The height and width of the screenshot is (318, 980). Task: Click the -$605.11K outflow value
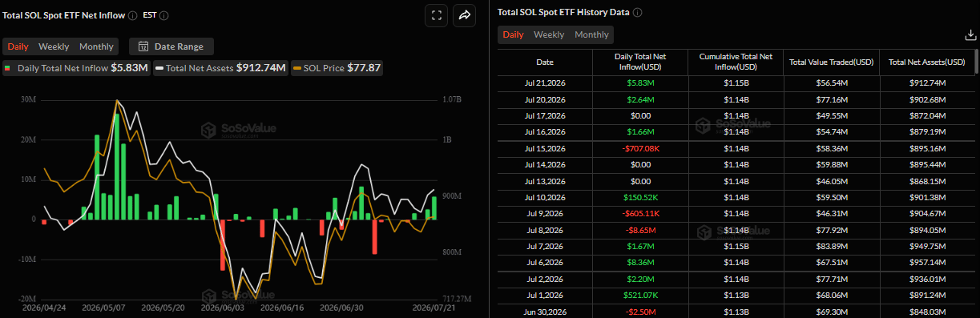pos(639,213)
